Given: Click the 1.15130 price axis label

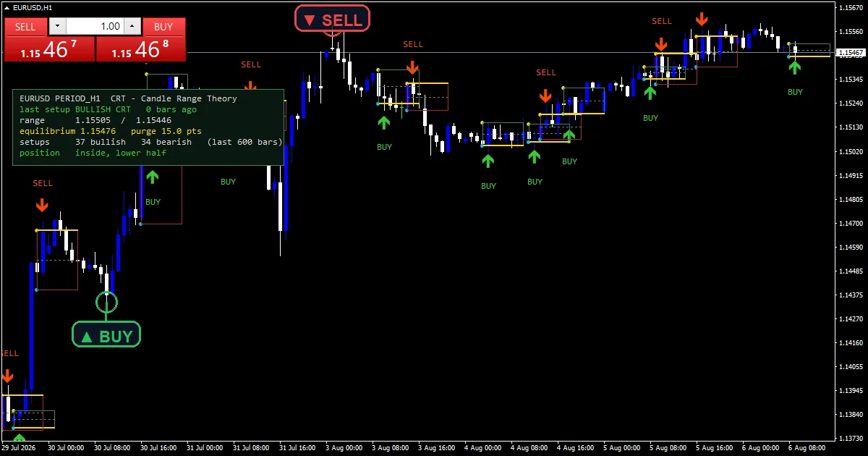Looking at the screenshot, I should (850, 127).
